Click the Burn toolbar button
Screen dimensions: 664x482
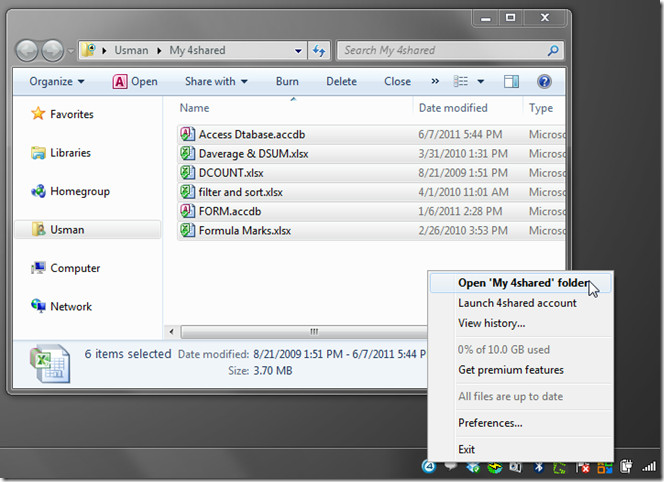tap(287, 82)
